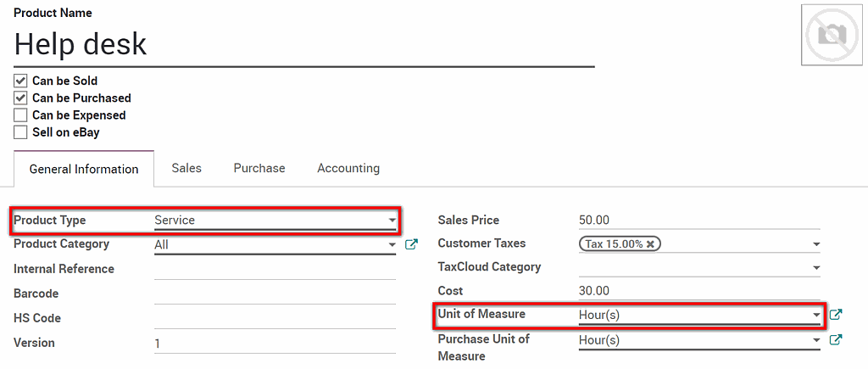
Task: Open the Accounting tab
Action: 348,168
